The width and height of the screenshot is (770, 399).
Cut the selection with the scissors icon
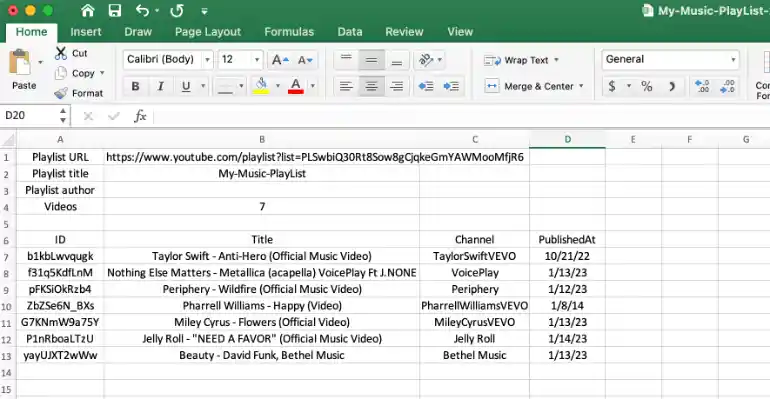[x=61, y=53]
